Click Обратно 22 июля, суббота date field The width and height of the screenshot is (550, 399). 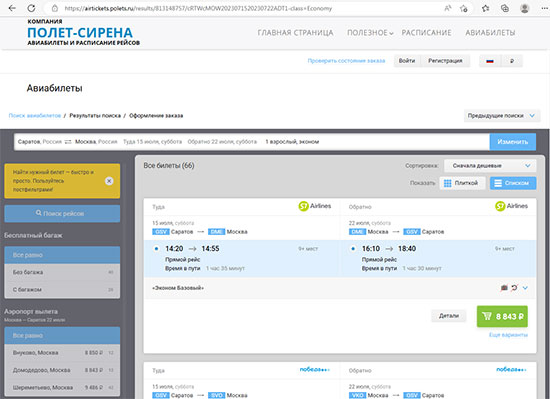pyautogui.click(x=222, y=142)
